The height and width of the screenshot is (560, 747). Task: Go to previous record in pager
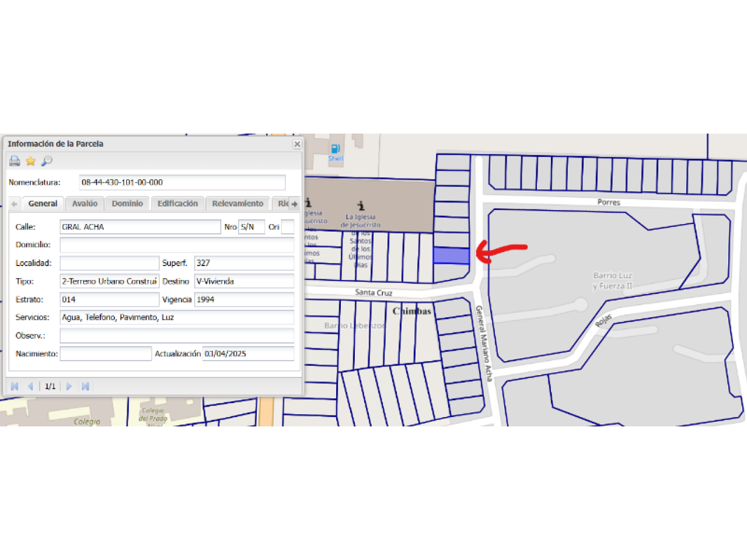pyautogui.click(x=30, y=386)
